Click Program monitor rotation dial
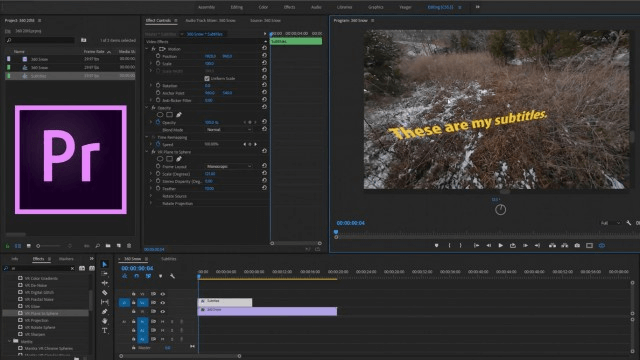Image resolution: width=640 pixels, height=360 pixels. pos(500,210)
